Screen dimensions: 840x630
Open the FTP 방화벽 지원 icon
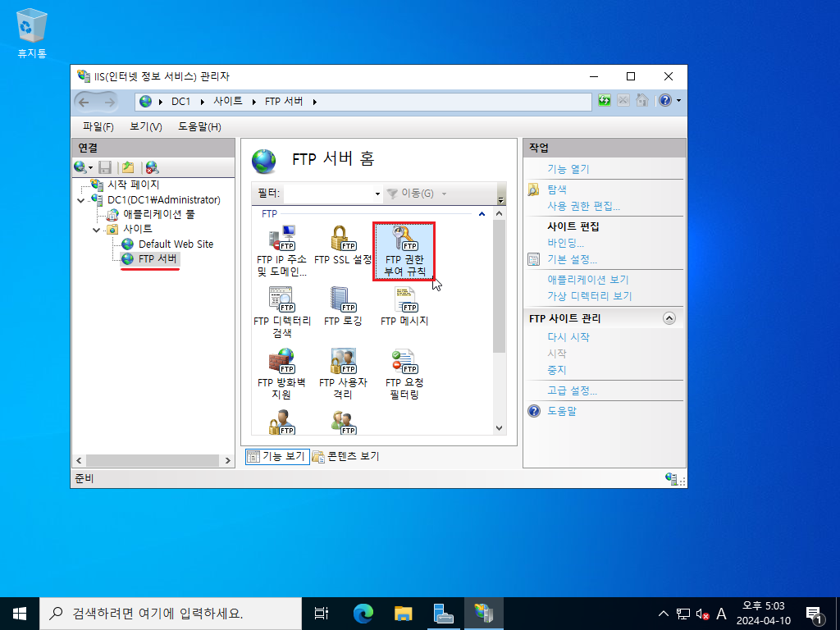[x=282, y=374]
